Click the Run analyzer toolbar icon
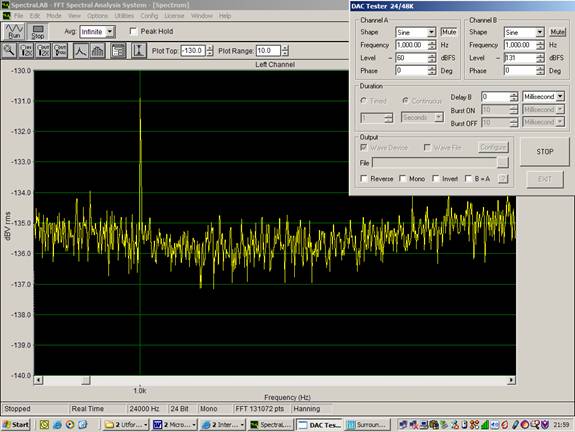 [14, 31]
